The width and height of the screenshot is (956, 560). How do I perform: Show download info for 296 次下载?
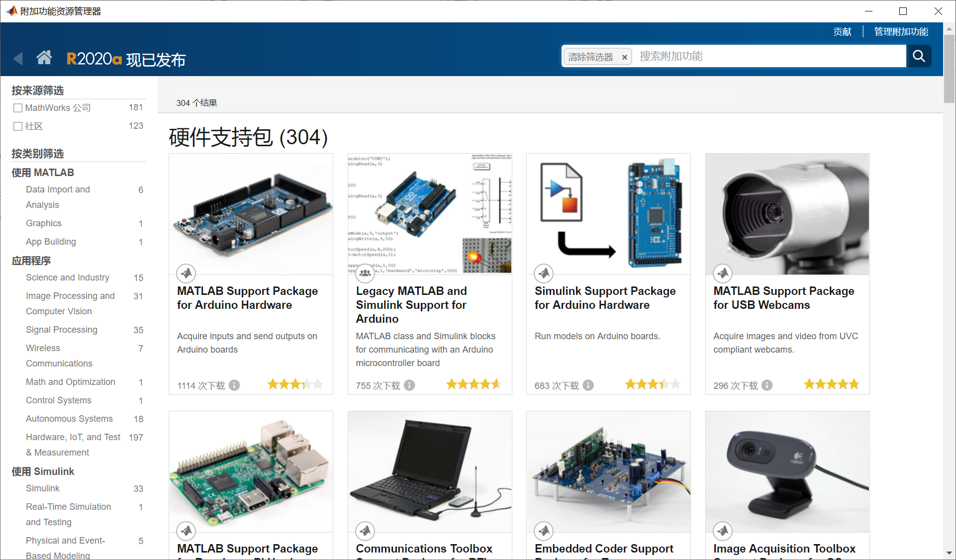coord(767,385)
